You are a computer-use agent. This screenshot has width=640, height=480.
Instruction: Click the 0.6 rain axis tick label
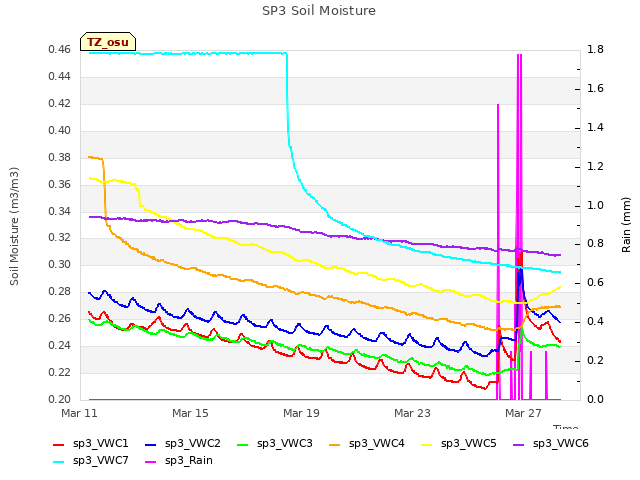click(x=596, y=283)
